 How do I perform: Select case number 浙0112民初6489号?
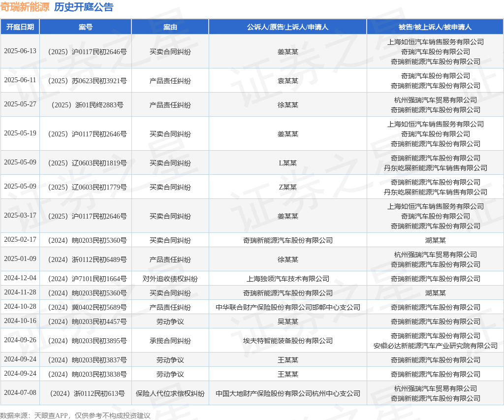pos(87,259)
